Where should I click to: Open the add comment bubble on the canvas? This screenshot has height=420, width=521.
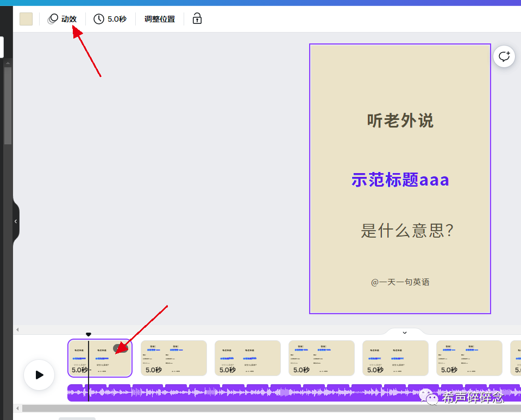coord(504,56)
